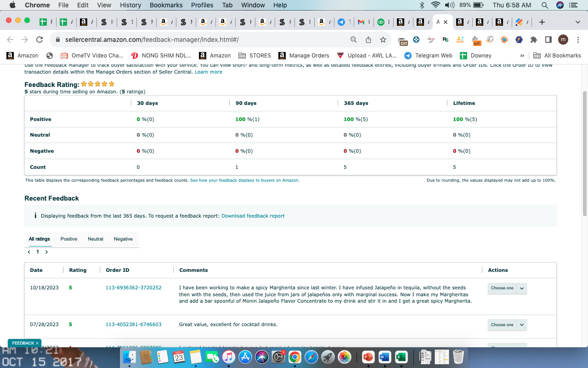
Task: Filter feedback by Negative tab
Action: (x=123, y=239)
